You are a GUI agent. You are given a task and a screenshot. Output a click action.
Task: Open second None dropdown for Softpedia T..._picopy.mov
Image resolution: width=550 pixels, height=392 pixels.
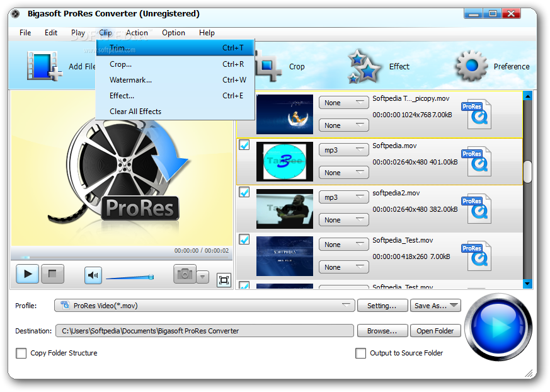point(344,125)
